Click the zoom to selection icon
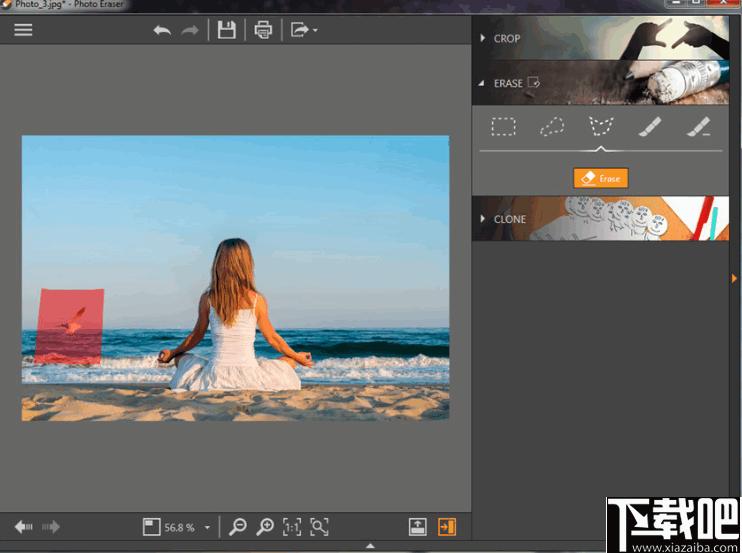Screen dimensions: 742x553 (x=319, y=527)
